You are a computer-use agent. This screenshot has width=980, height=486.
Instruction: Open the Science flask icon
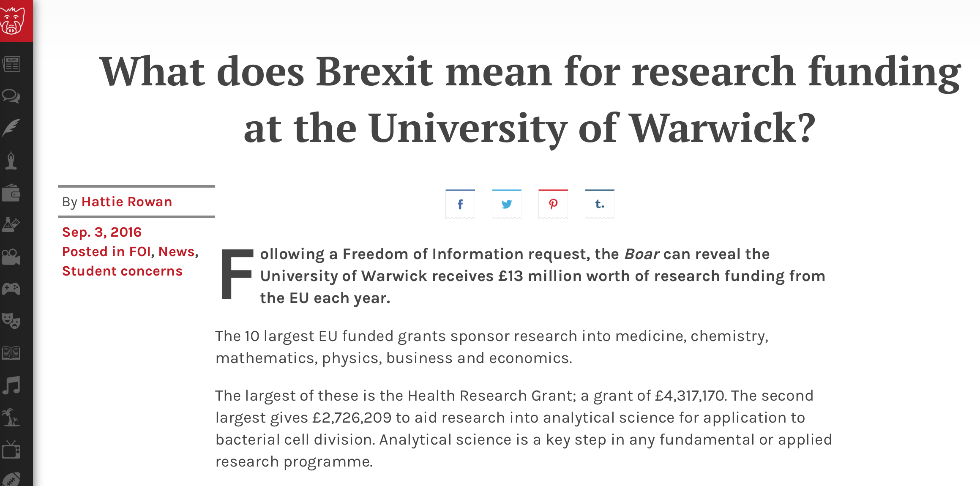[x=11, y=225]
